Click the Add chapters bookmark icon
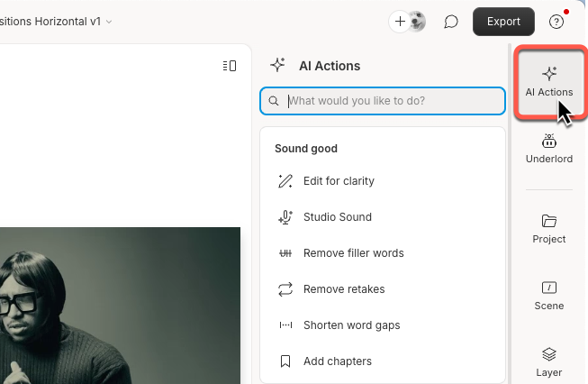Viewport: 588px width, 384px height. [x=285, y=361]
